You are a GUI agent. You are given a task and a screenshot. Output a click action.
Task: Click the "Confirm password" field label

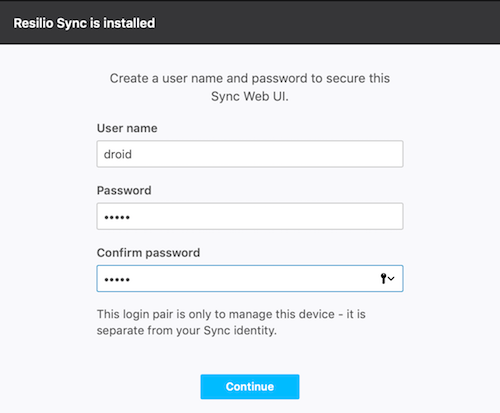148,253
